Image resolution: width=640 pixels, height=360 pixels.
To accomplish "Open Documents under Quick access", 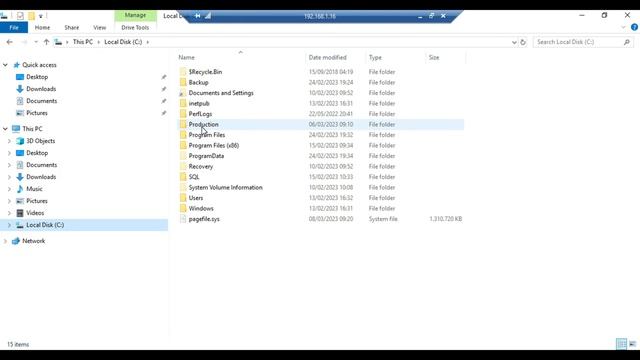I will click(41, 101).
